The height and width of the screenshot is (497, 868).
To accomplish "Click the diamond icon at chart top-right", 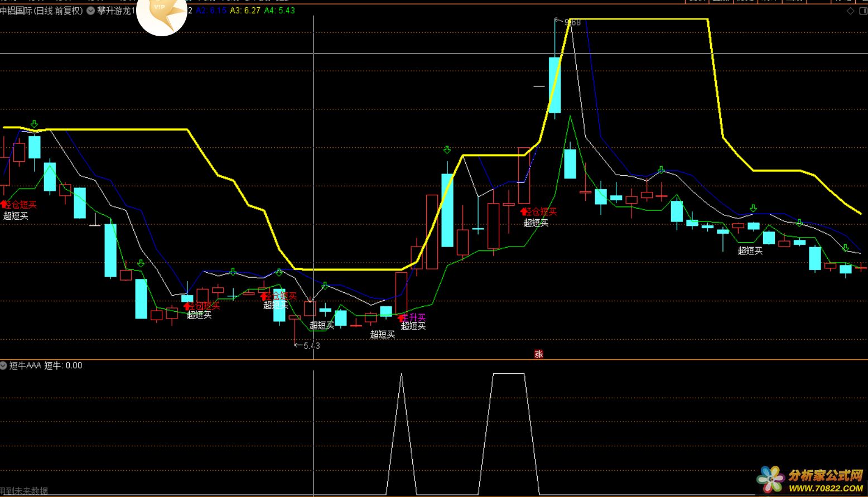I will pos(851,11).
